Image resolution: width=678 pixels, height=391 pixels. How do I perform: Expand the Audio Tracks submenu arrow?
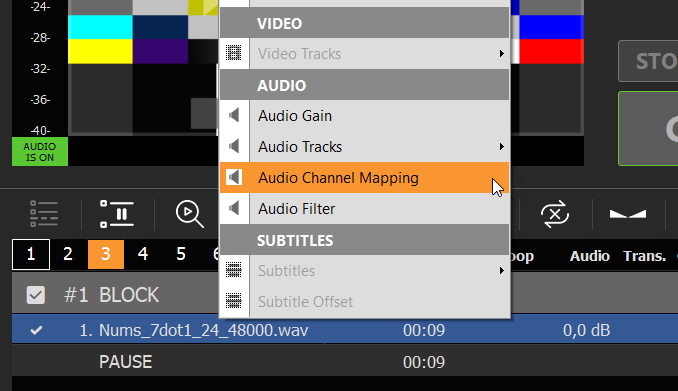point(502,147)
